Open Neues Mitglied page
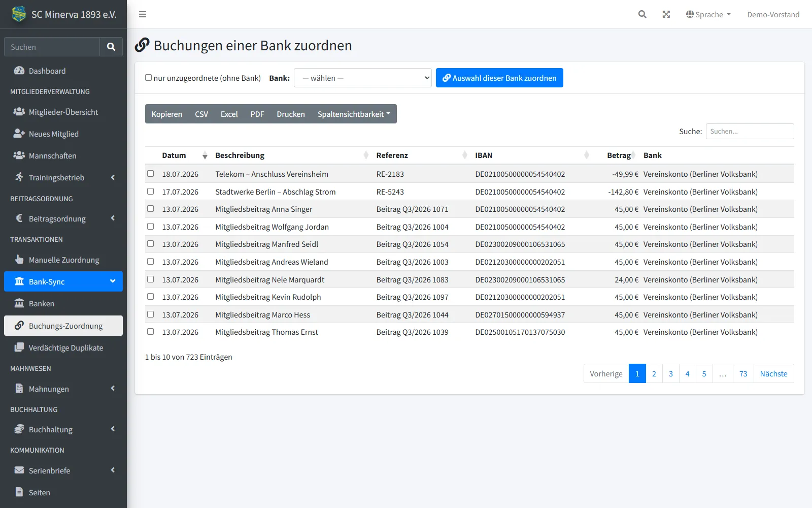Screen dimensions: 812x508 coord(63,134)
